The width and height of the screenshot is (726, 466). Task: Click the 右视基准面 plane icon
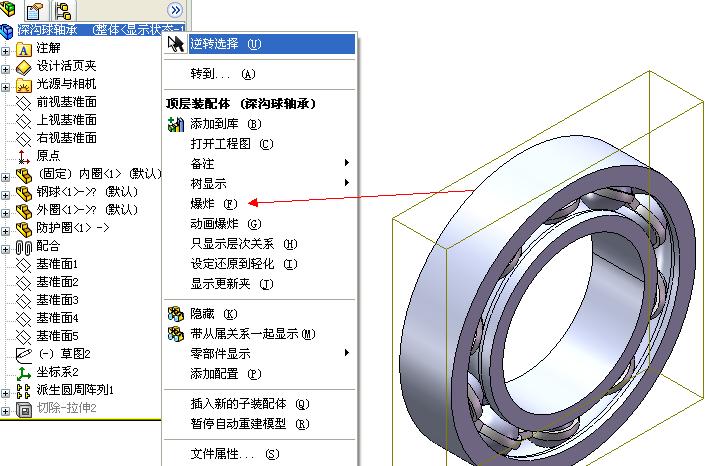pos(24,139)
